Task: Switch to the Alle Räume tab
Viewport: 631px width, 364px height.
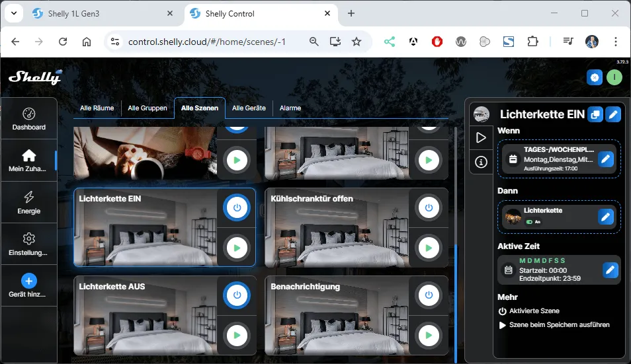Action: (x=97, y=108)
